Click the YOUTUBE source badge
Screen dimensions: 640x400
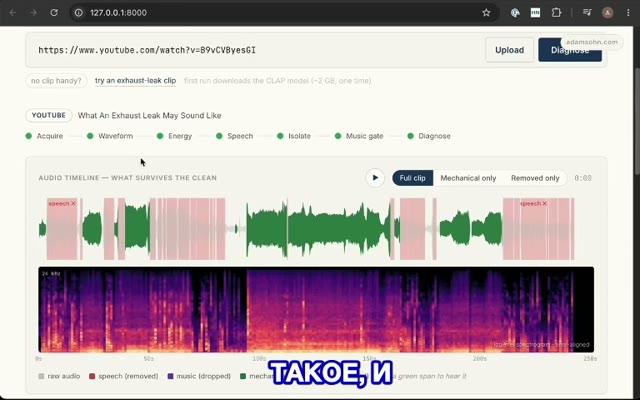(x=49, y=116)
